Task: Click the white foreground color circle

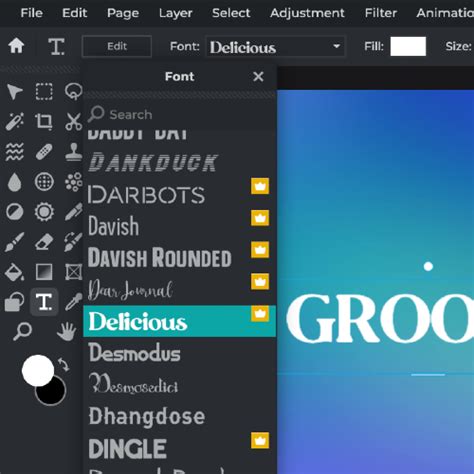Action: (x=38, y=371)
